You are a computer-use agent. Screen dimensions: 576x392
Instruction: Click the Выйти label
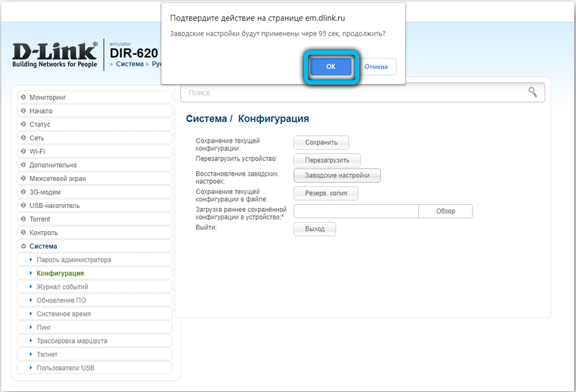point(206,227)
